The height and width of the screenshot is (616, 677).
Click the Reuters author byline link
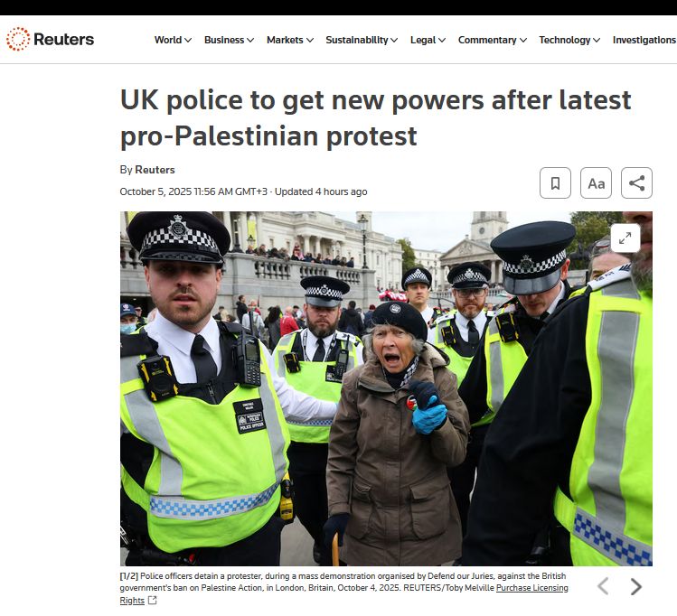pos(155,170)
